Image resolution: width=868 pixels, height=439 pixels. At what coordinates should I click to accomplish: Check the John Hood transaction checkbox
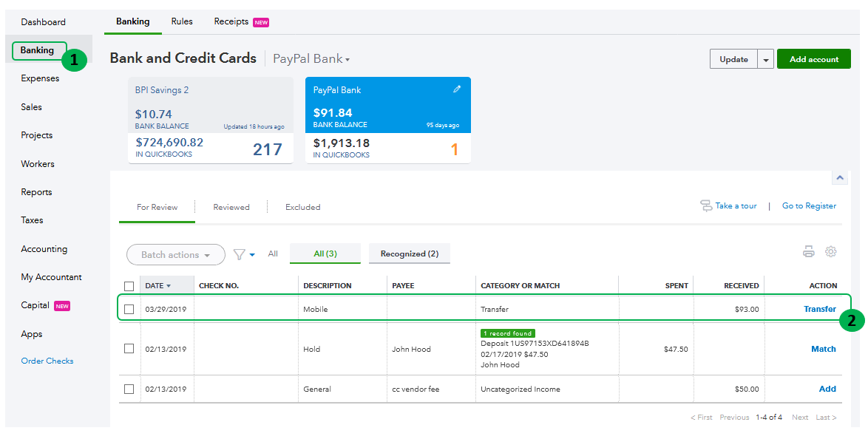pyautogui.click(x=129, y=349)
